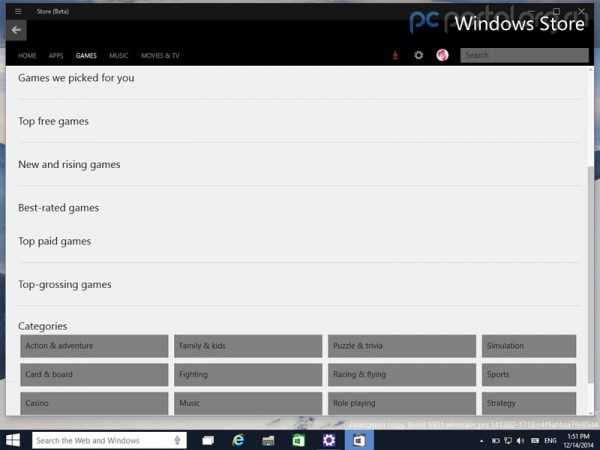Viewport: 600px width, 450px height.
Task: Select Fighting category
Action: click(x=248, y=375)
